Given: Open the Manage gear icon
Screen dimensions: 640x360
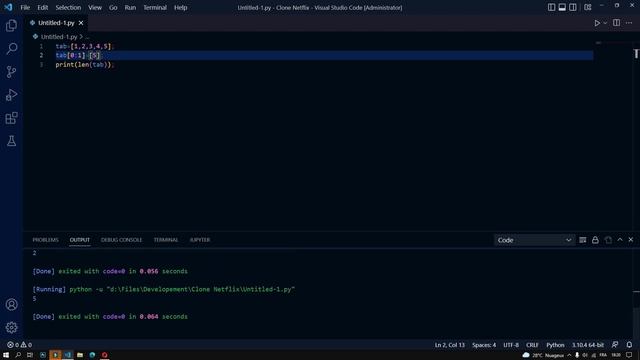Looking at the screenshot, I should [x=11, y=327].
